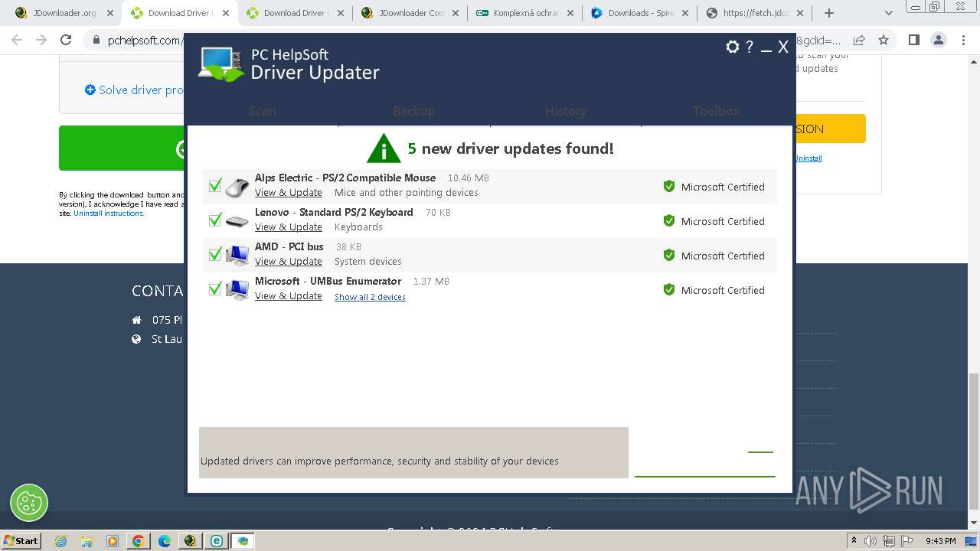Screen dimensions: 980x551
Task: Click volume icon in system tray
Action: (x=871, y=541)
